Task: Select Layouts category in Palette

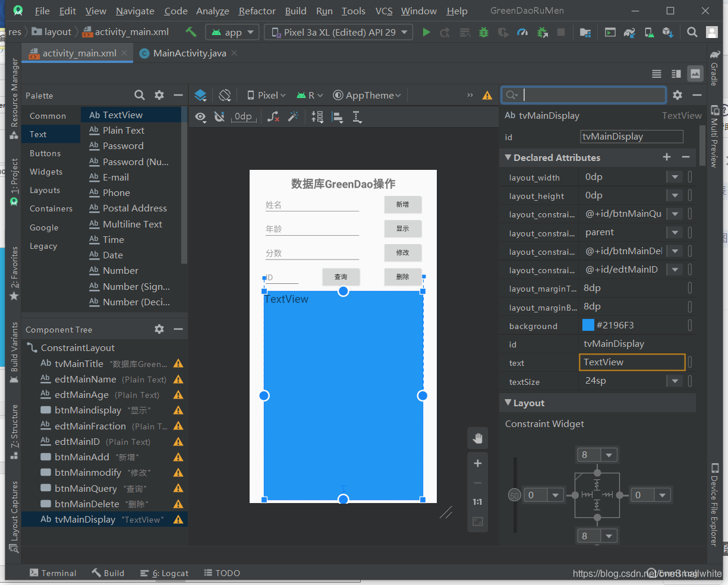Action: pyautogui.click(x=45, y=190)
